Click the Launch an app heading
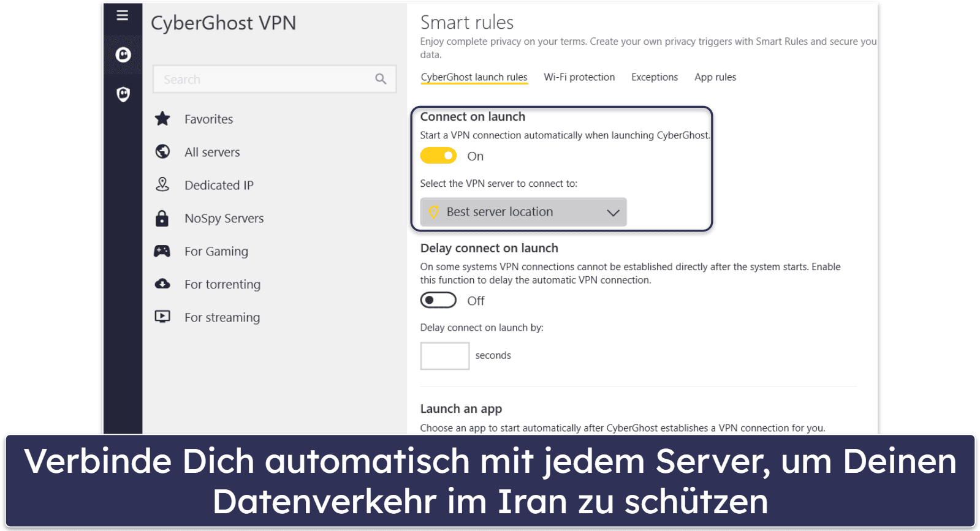Viewport: 980px width, 531px height. click(461, 409)
